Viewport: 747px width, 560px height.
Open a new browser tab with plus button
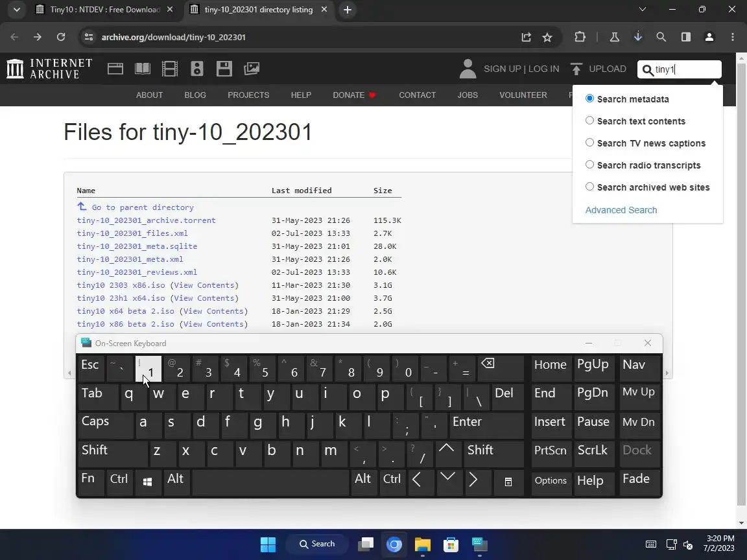coord(348,10)
